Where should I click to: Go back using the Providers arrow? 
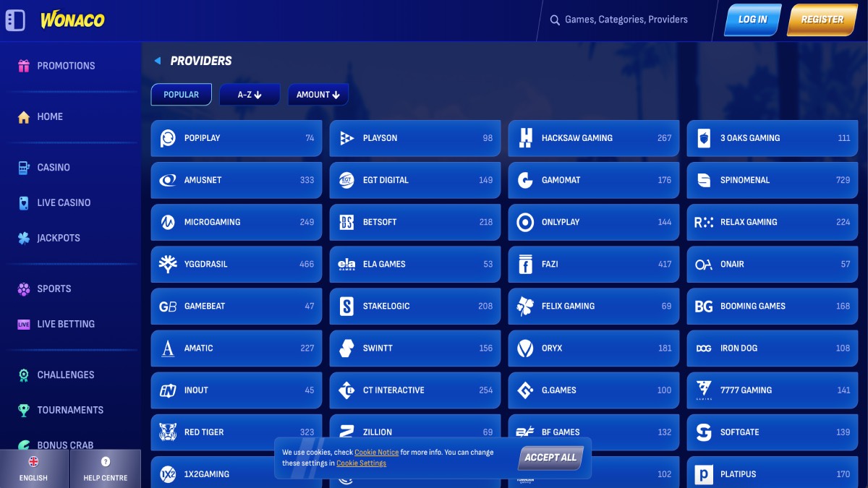[x=158, y=61]
